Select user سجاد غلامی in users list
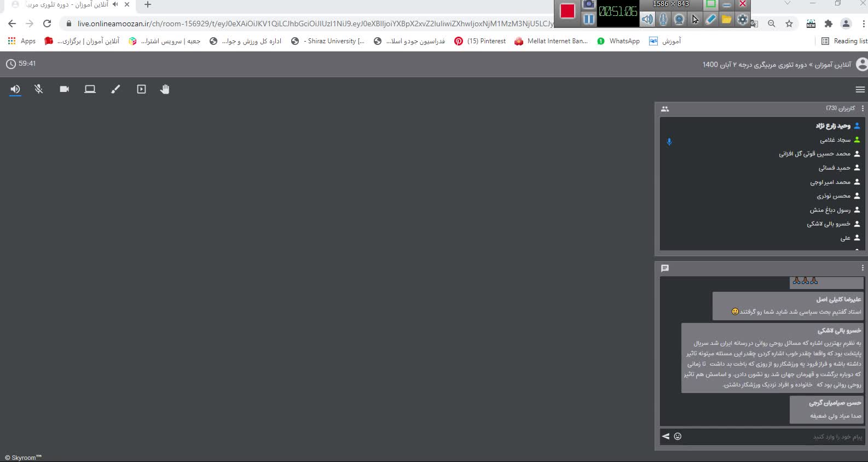This screenshot has width=868, height=462. (x=835, y=140)
